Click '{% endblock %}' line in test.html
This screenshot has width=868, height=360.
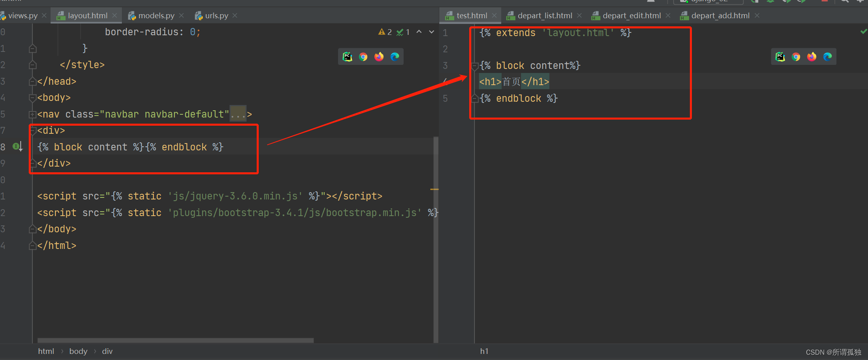pos(519,99)
